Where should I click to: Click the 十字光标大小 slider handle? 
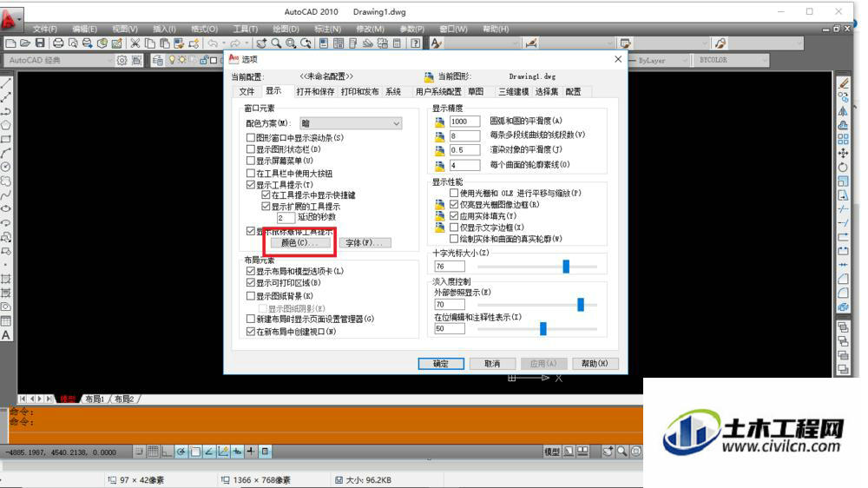[566, 267]
